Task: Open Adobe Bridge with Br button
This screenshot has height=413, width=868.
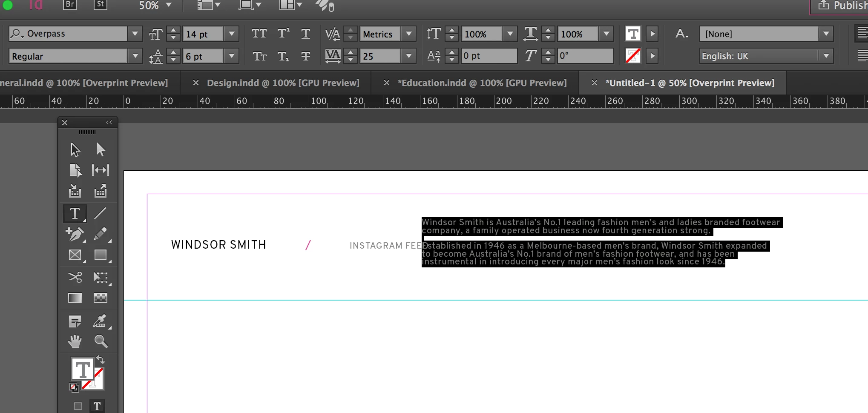Action: click(x=69, y=5)
